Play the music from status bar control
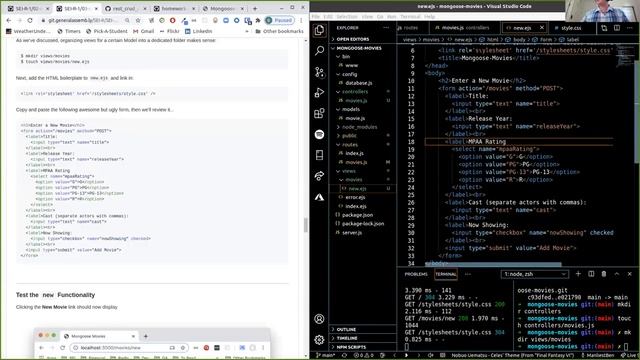Screen dimensions: 640x360 click(406, 356)
